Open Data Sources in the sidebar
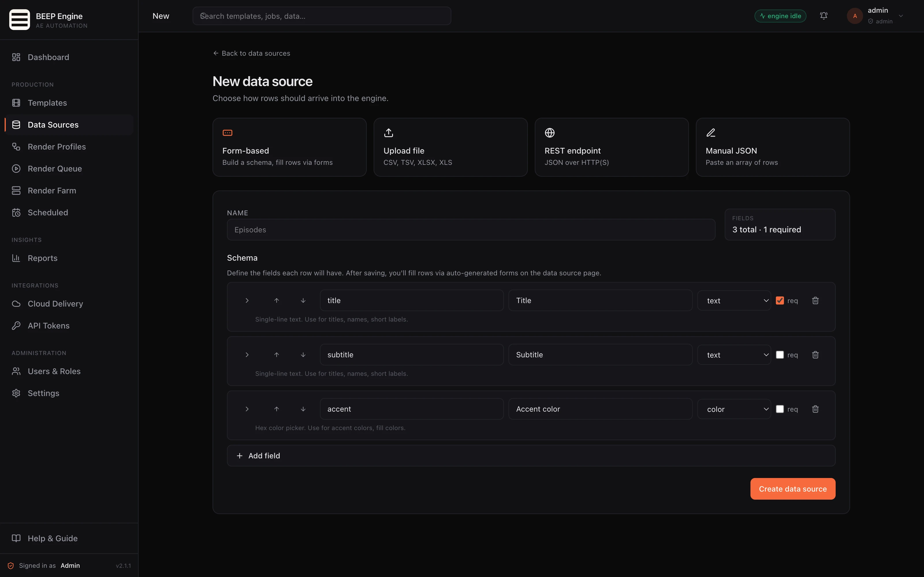This screenshot has width=924, height=577. tap(69, 125)
